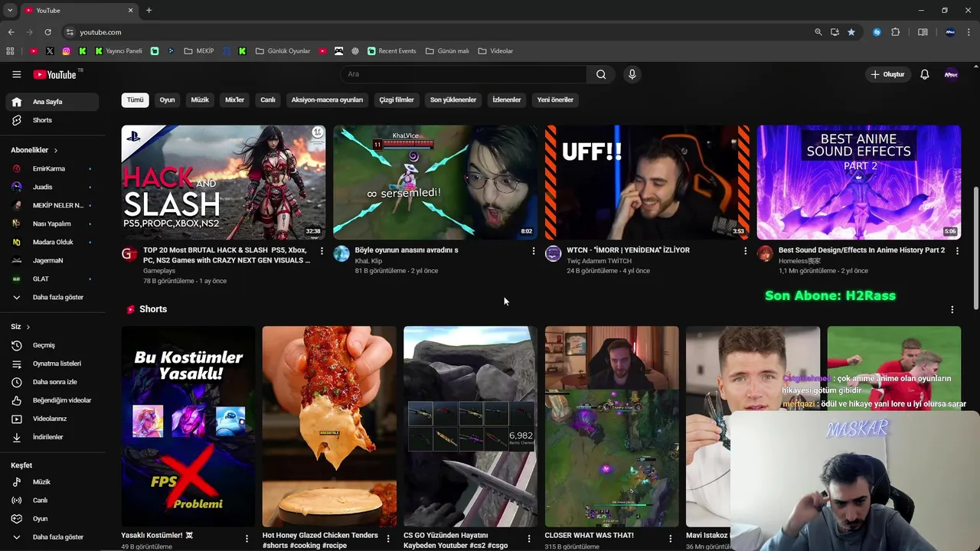Click the YouTube logo
The image size is (980, 551).
pos(55,74)
